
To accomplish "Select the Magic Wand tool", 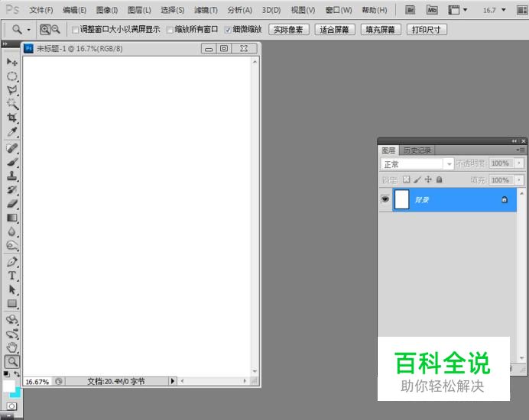I will 11,104.
